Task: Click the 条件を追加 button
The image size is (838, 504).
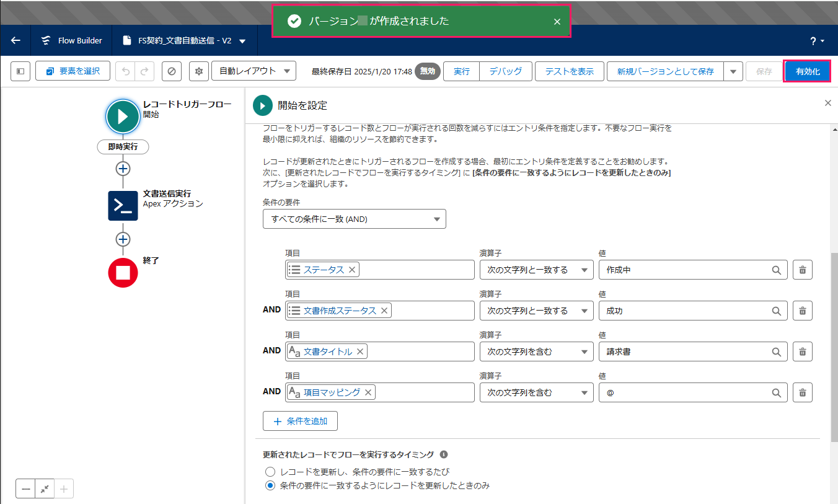Action: pos(300,422)
